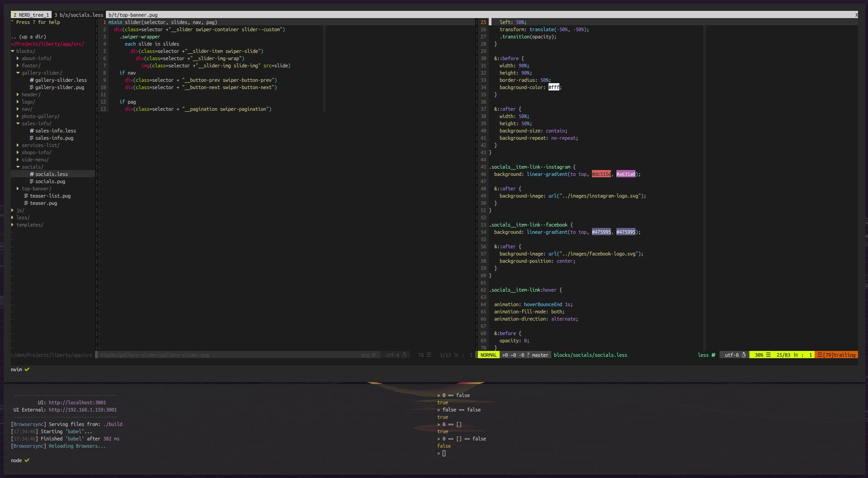868x478 pixels.
Task: Select the #dc515c color swatch on line 46
Action: pos(602,174)
